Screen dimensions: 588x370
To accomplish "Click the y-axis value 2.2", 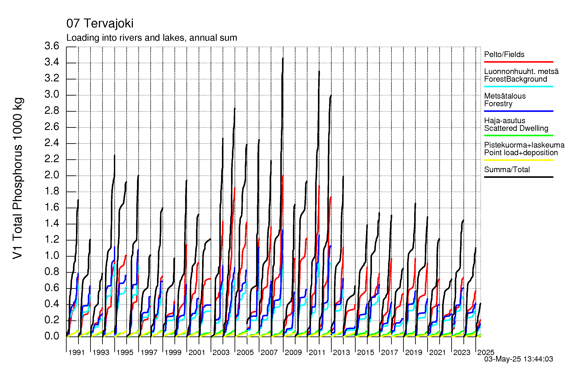I will [52, 159].
